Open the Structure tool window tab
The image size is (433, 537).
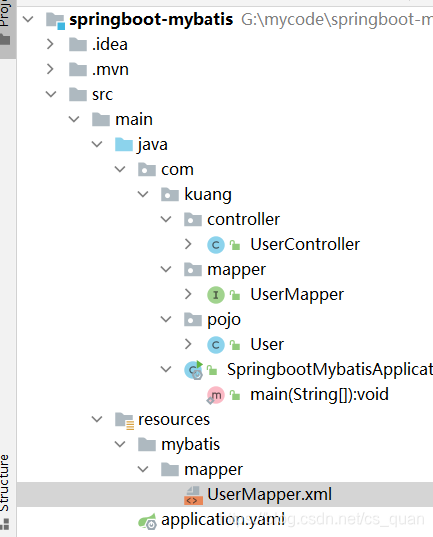(6, 493)
